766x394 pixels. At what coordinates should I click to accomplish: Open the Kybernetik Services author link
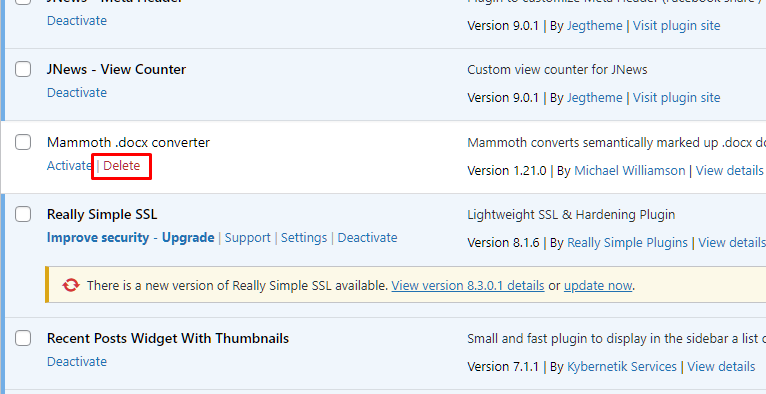pos(622,367)
